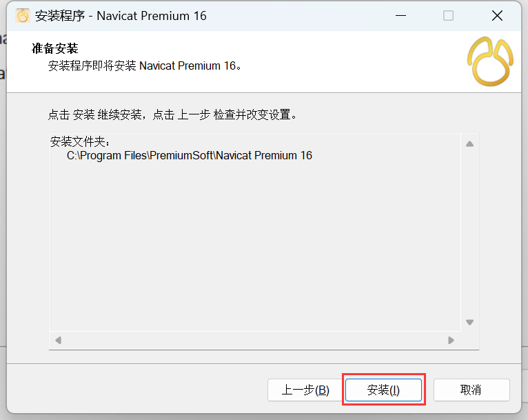Close the installer window with X
This screenshot has width=528, height=420.
tap(497, 15)
